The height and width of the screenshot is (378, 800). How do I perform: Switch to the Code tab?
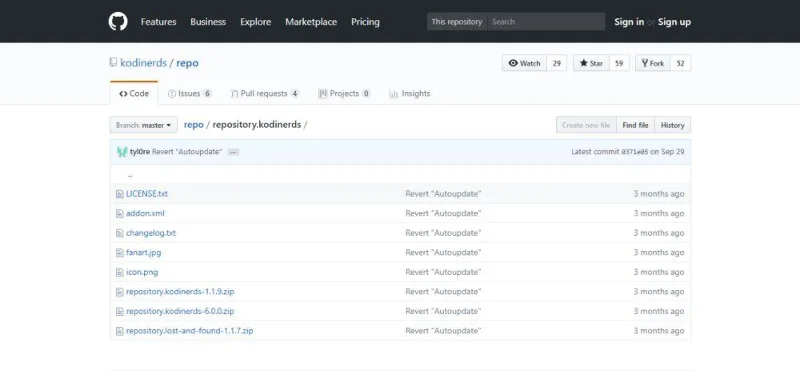point(134,93)
